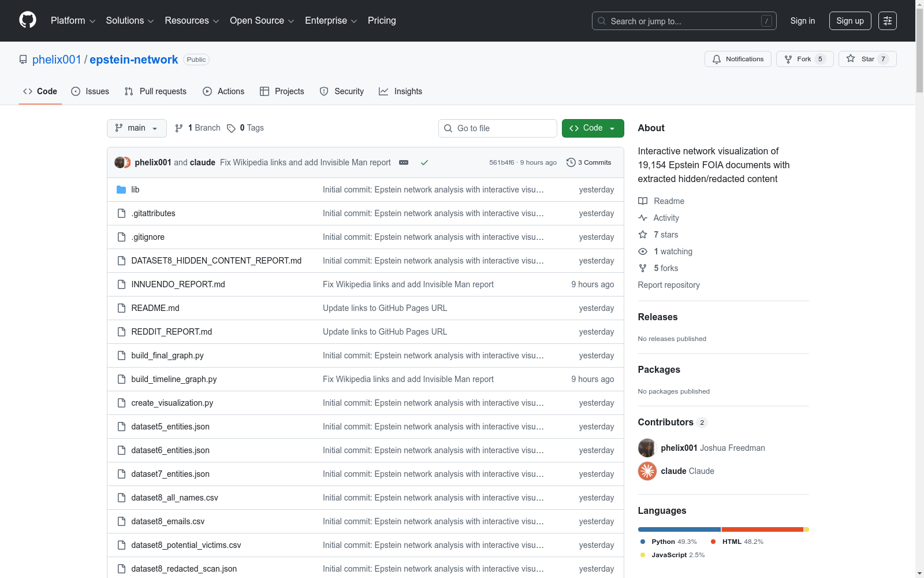The image size is (924, 578).
Task: Open commit 561b4f6 hash link
Action: click(x=501, y=162)
